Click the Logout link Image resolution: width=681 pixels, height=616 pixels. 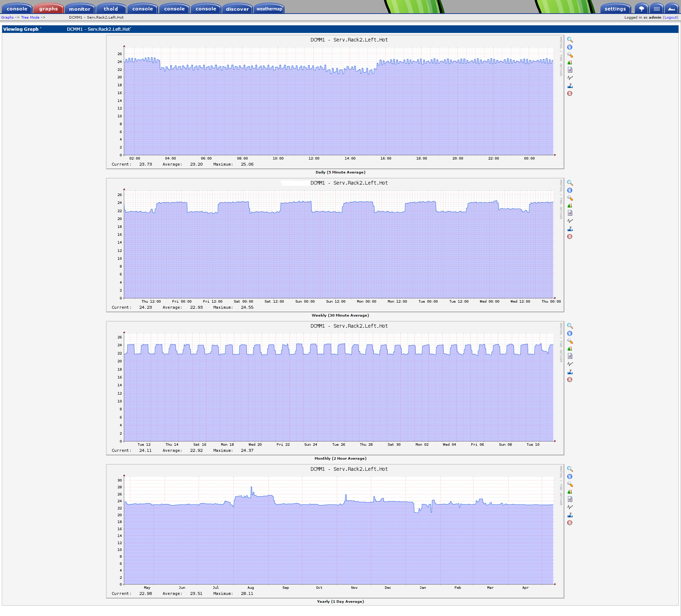click(x=671, y=18)
